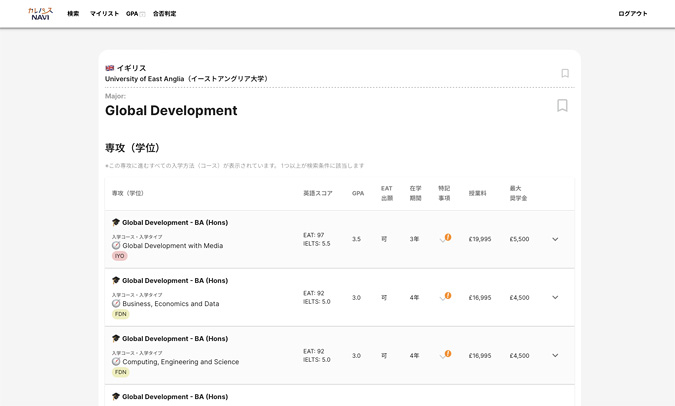Open 合否判定 in the navigation
The image size is (675, 406).
tap(164, 14)
